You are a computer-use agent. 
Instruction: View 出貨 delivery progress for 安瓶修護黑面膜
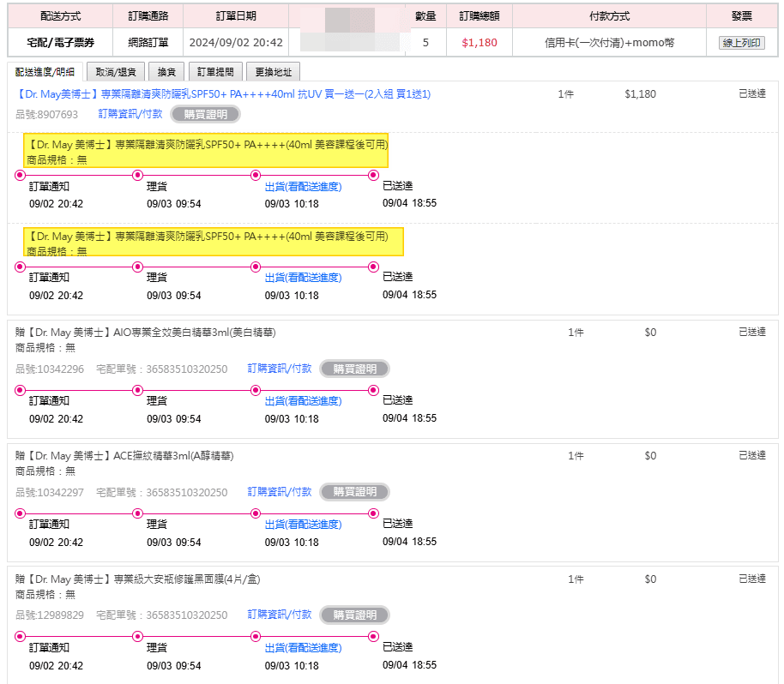[303, 647]
